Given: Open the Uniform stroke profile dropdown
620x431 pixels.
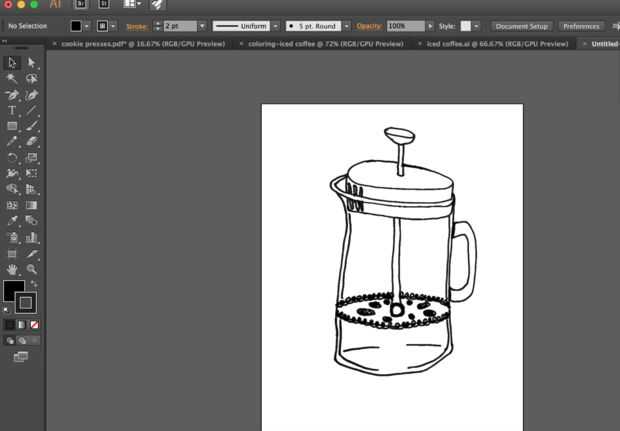Looking at the screenshot, I should click(x=245, y=26).
